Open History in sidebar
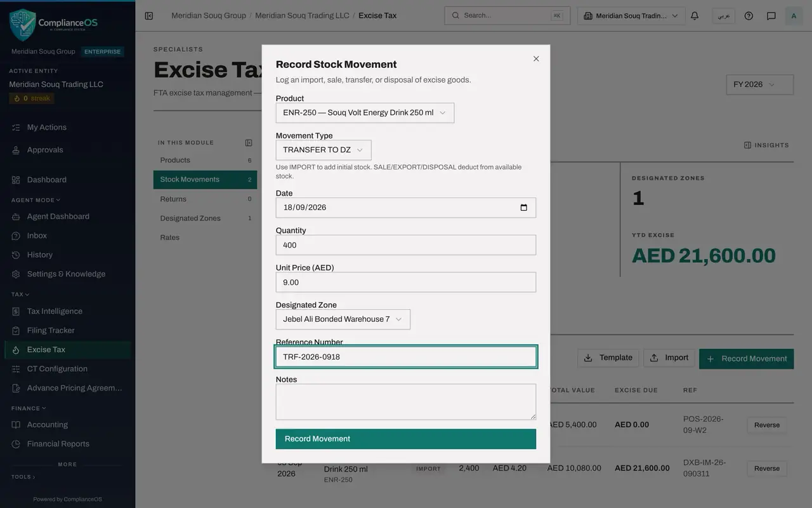This screenshot has width=812, height=508. [67, 255]
